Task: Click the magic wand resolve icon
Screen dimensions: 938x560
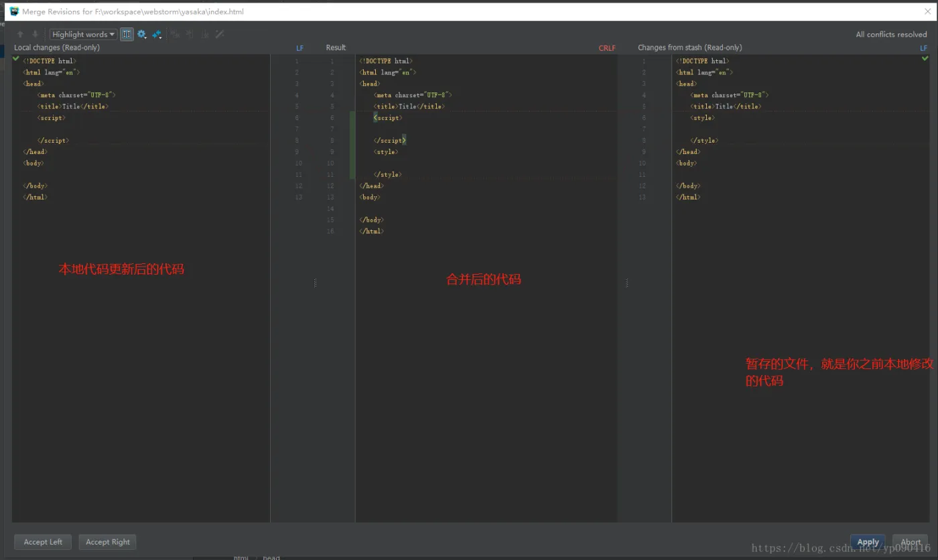Action: click(x=219, y=34)
